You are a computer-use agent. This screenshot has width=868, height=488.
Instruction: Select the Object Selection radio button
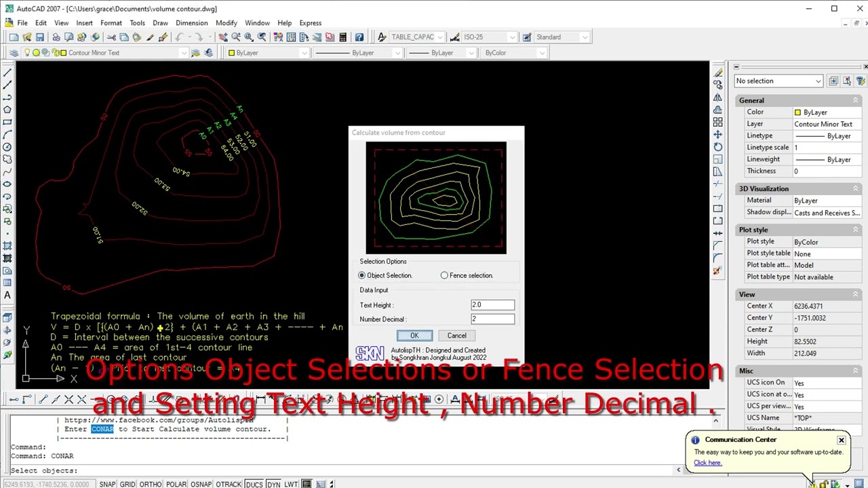pyautogui.click(x=362, y=275)
